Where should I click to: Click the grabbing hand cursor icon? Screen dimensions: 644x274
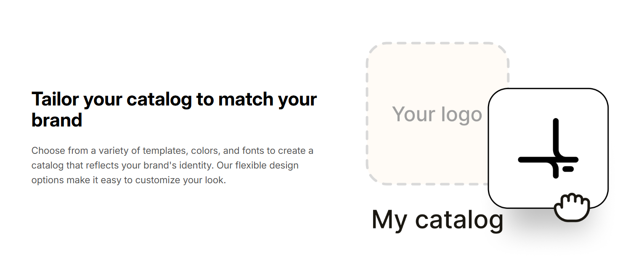click(x=572, y=207)
